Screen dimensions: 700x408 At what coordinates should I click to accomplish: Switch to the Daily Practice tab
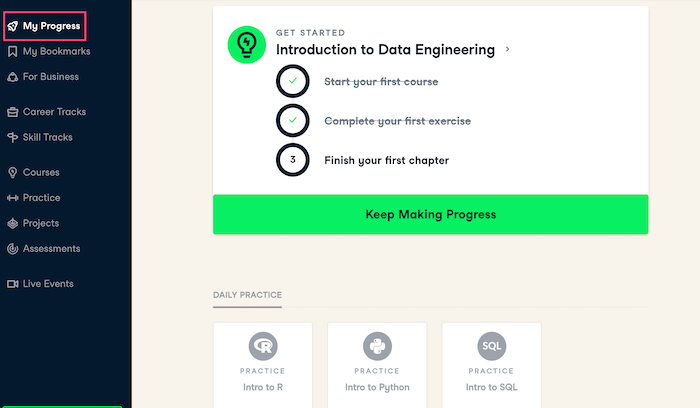pos(247,295)
